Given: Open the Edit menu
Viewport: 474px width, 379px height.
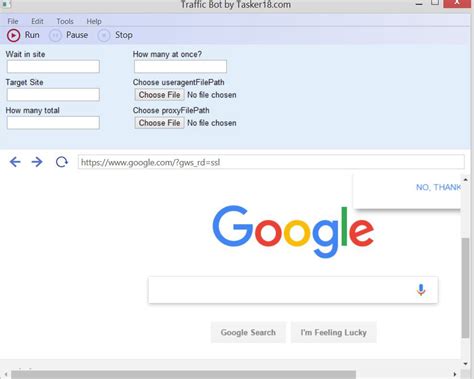Looking at the screenshot, I should [37, 21].
